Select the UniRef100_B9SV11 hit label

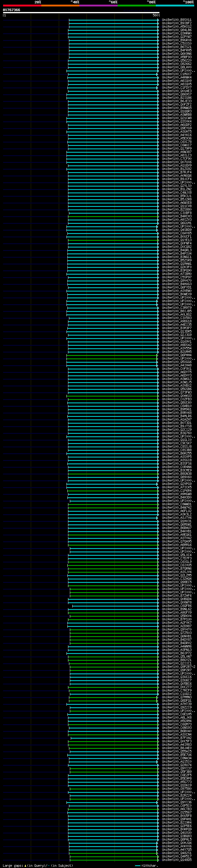coord(177,20)
